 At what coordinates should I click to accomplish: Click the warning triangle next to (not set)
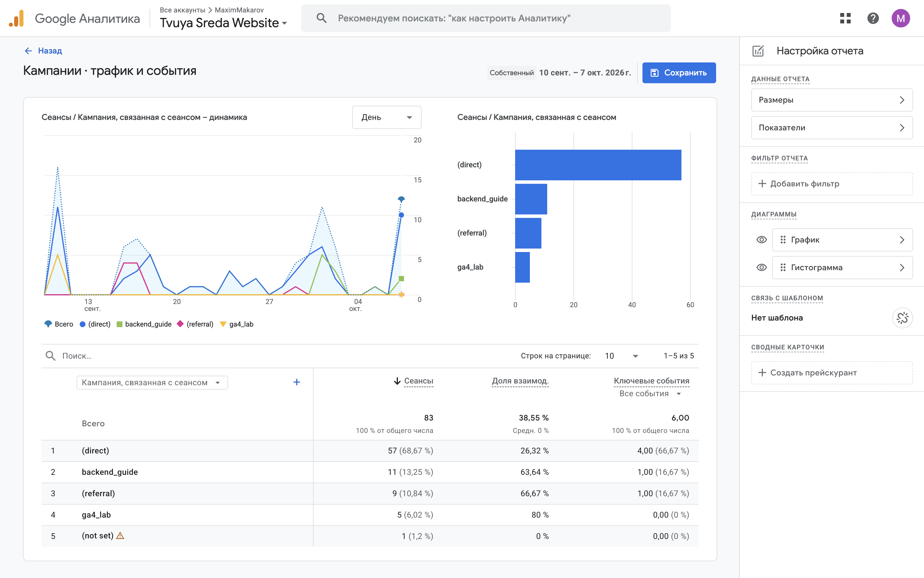[x=120, y=536]
